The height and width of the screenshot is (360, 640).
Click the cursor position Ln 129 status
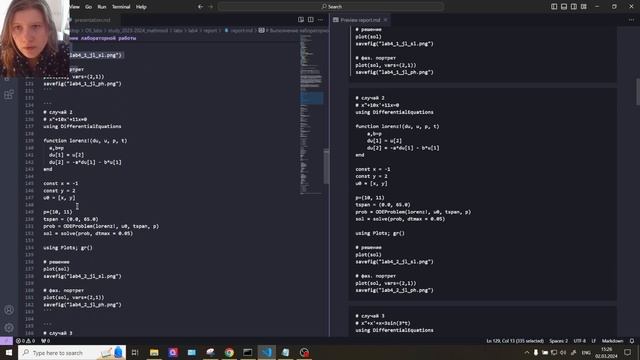[515, 340]
